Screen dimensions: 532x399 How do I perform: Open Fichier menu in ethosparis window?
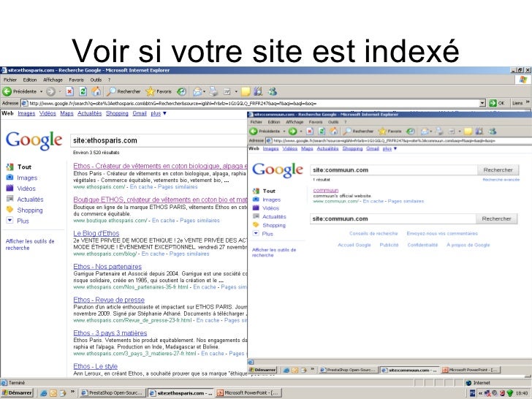[x=10, y=80]
